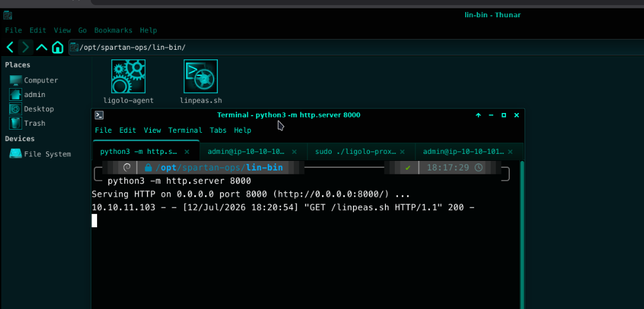
Task: Click the /opt/spartan-ops/lin-bin prompt path
Action: click(219, 167)
